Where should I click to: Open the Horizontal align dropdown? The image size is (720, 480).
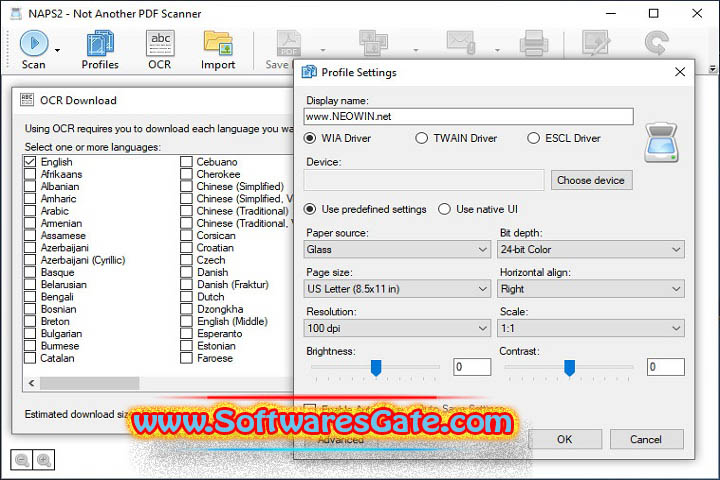[x=591, y=289]
